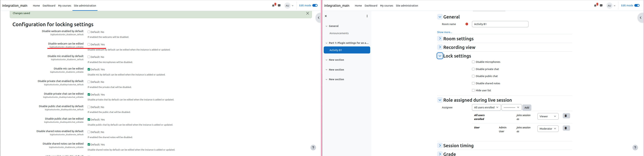This screenshot has height=156, width=644.
Task: Delete the Admin User assignee row
Action: [566, 128]
